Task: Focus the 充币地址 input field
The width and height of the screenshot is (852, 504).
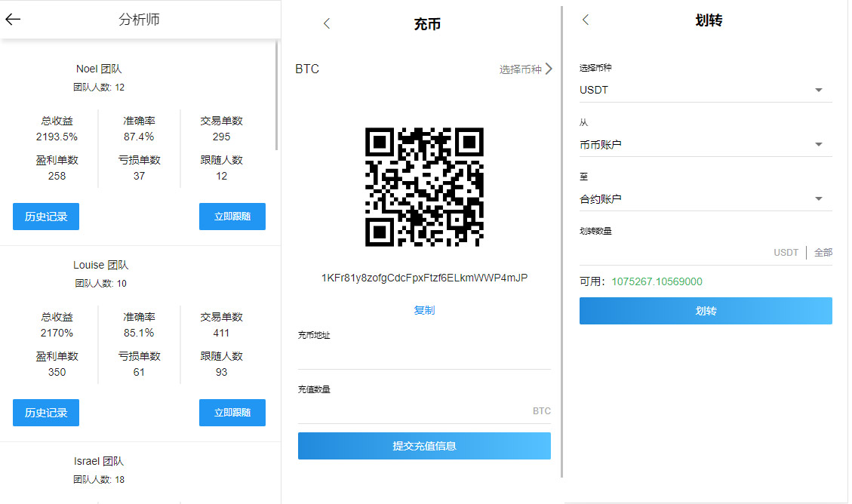Action: point(424,356)
